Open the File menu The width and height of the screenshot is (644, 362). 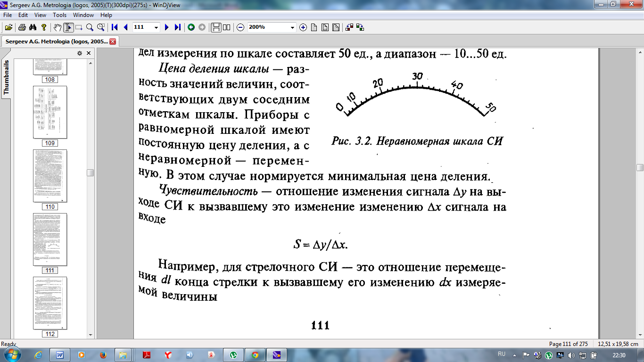pyautogui.click(x=8, y=15)
